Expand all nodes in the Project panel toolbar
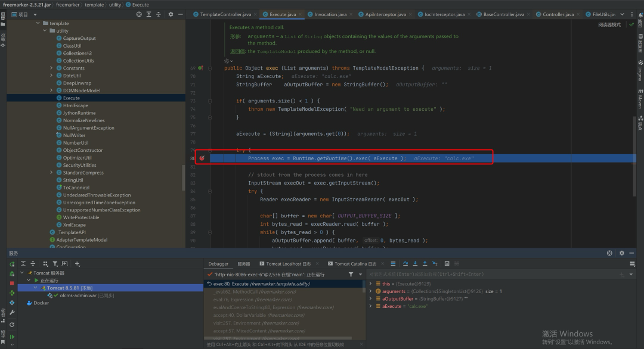 coord(148,14)
